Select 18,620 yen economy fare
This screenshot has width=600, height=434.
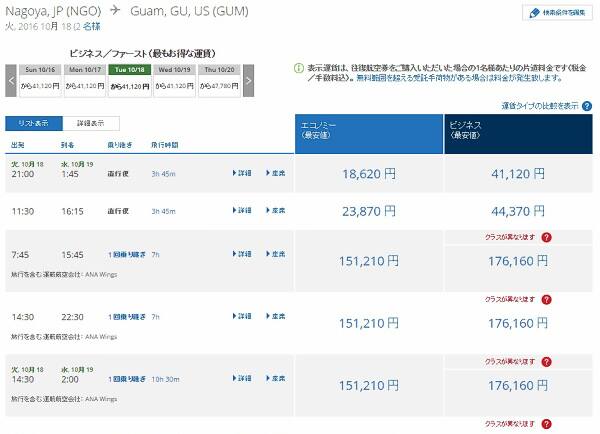[x=370, y=173]
